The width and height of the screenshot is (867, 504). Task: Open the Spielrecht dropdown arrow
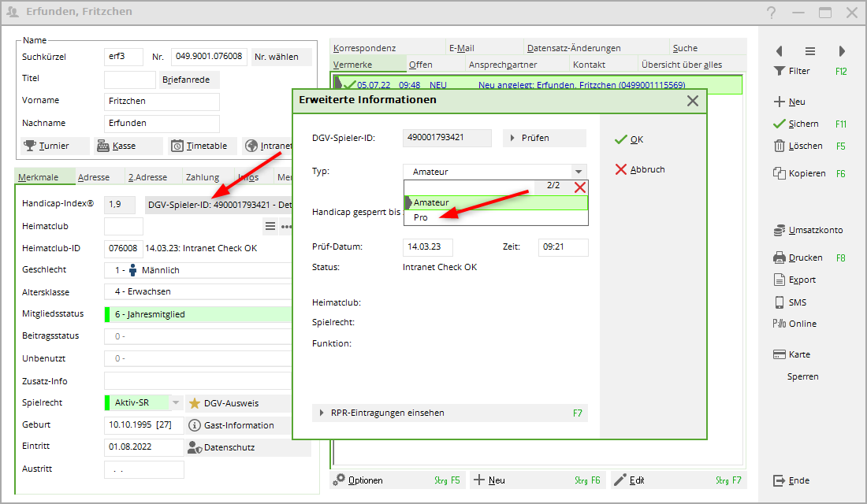point(177,403)
